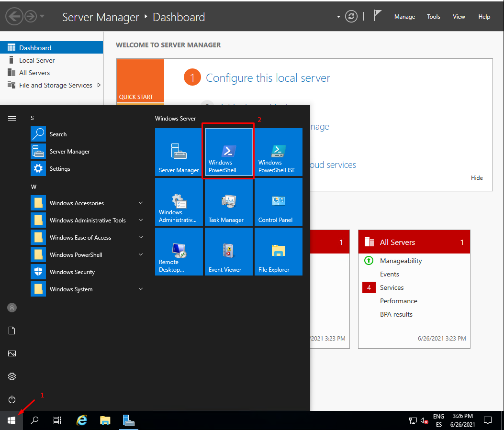Open File Explorer from the taskbar
The height and width of the screenshot is (430, 504).
[105, 420]
